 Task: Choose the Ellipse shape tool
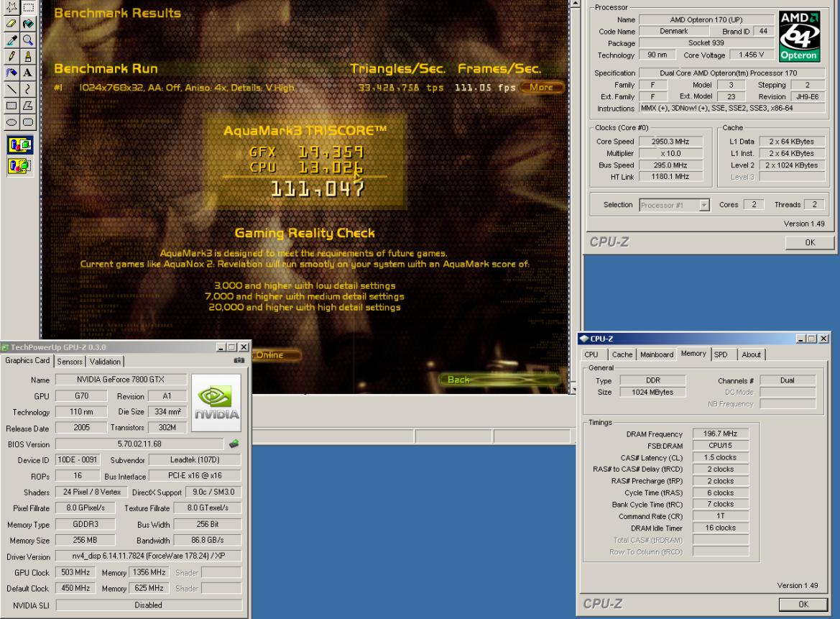click(11, 122)
